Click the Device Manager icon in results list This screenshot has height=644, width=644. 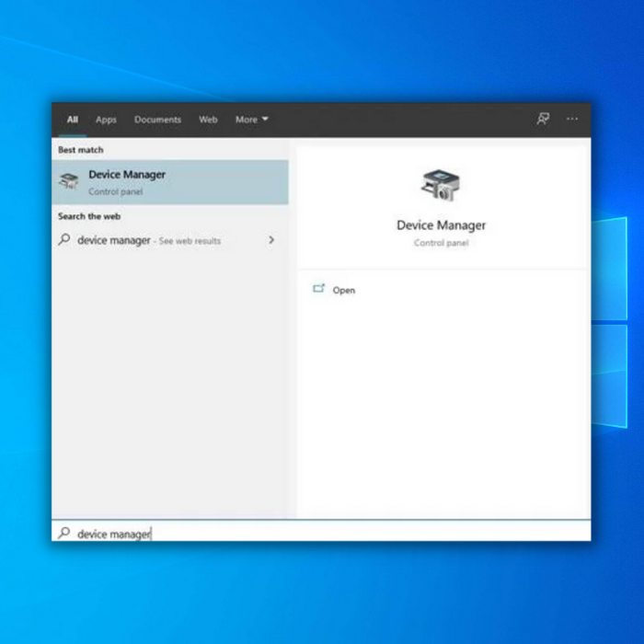[x=69, y=181]
